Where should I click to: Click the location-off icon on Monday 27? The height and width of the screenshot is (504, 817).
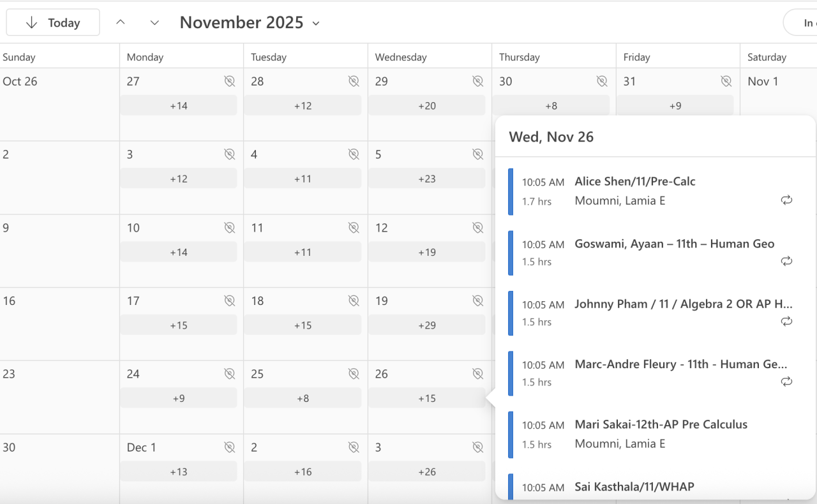pos(230,81)
